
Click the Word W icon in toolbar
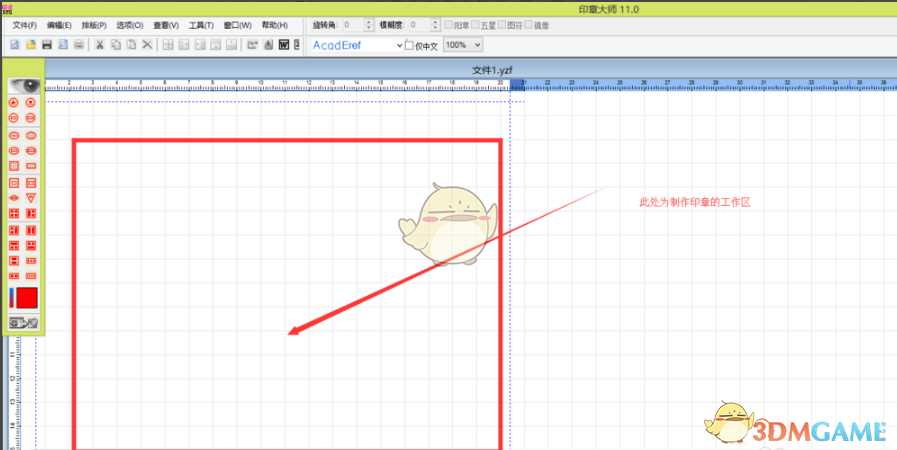[284, 45]
